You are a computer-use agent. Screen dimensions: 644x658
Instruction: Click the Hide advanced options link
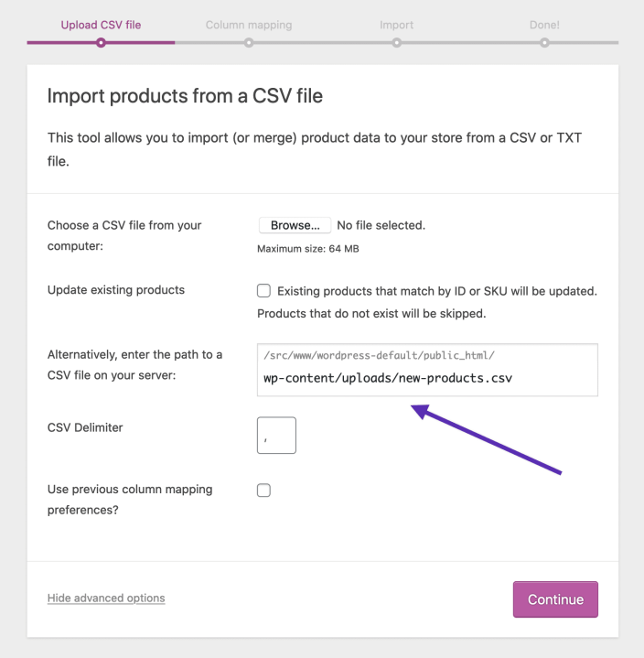coord(106,599)
